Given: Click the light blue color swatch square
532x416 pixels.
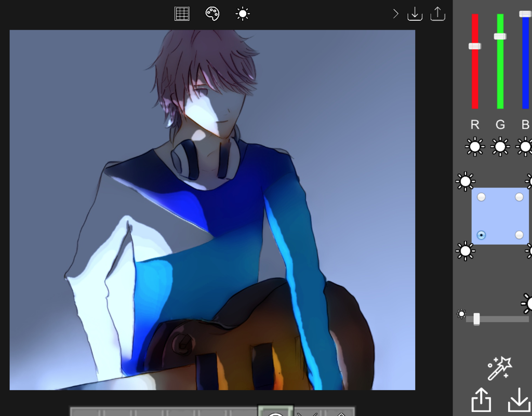Looking at the screenshot, I should 500,216.
